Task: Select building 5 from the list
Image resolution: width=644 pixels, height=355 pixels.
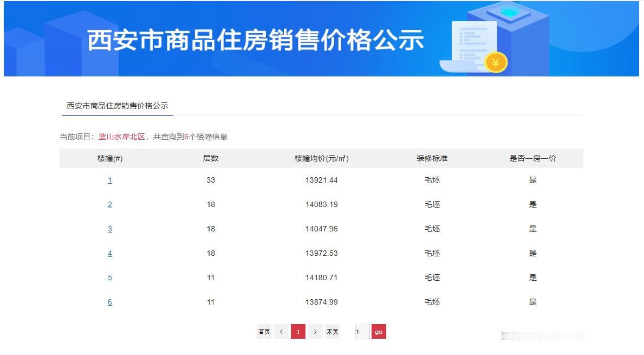Action: click(110, 277)
